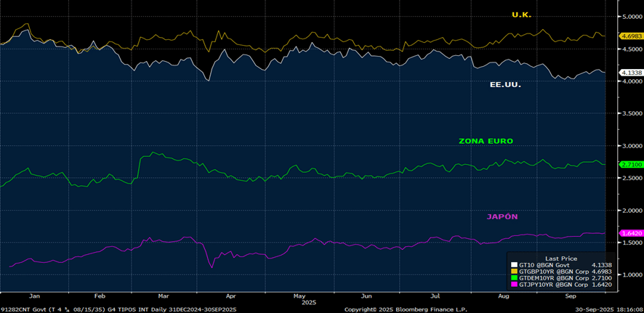Click the green 2.7100 price tag
Viewport: 644px width, 313px height.
point(629,165)
